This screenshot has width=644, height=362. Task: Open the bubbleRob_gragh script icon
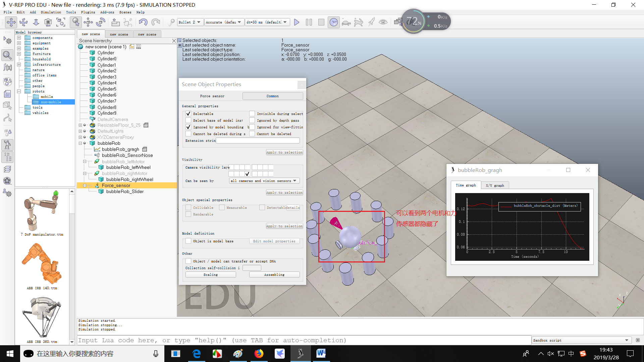click(145, 149)
